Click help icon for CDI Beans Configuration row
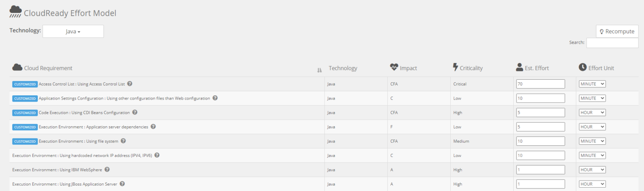 pyautogui.click(x=135, y=112)
